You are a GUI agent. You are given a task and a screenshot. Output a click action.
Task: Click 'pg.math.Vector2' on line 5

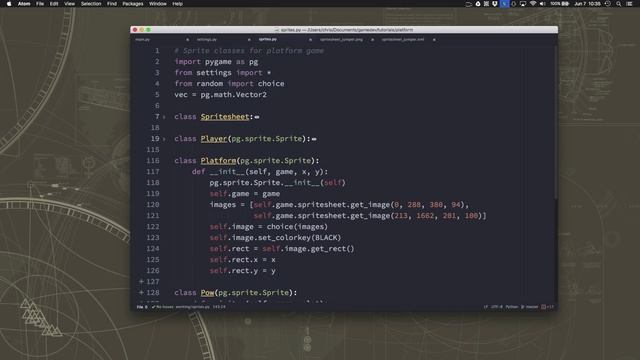(233, 95)
